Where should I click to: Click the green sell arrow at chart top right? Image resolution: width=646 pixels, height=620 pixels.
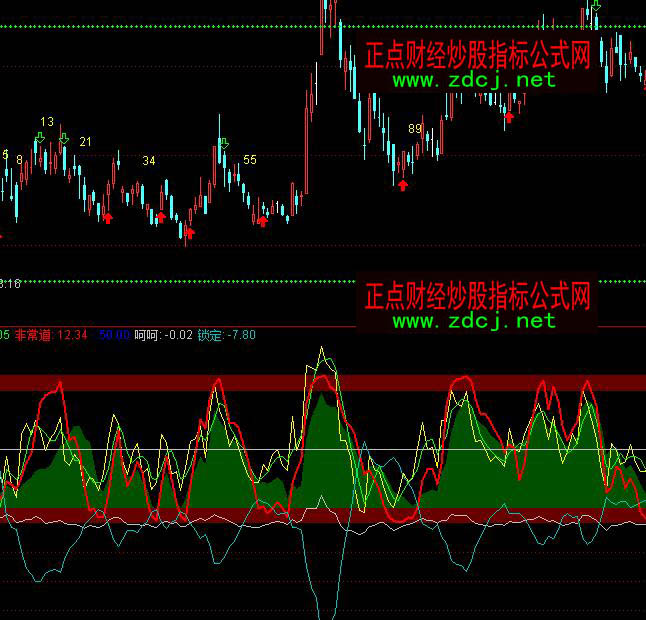pos(596,6)
